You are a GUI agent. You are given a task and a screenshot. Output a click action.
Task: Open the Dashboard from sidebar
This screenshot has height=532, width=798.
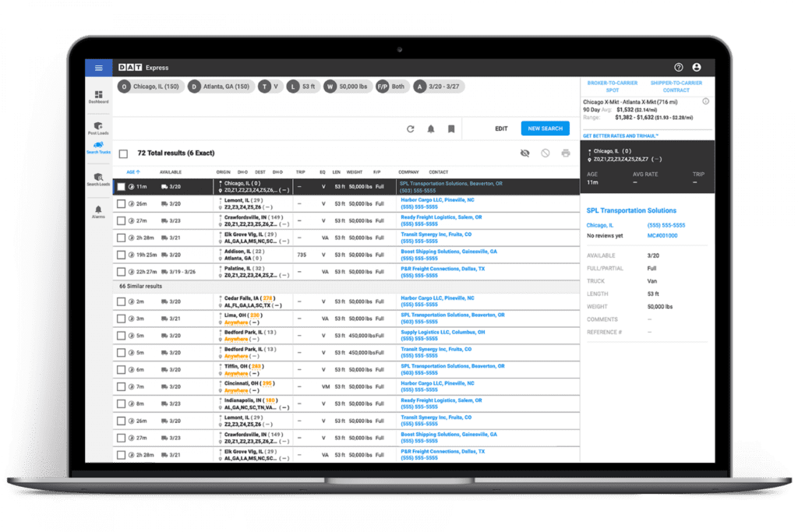coord(98,97)
